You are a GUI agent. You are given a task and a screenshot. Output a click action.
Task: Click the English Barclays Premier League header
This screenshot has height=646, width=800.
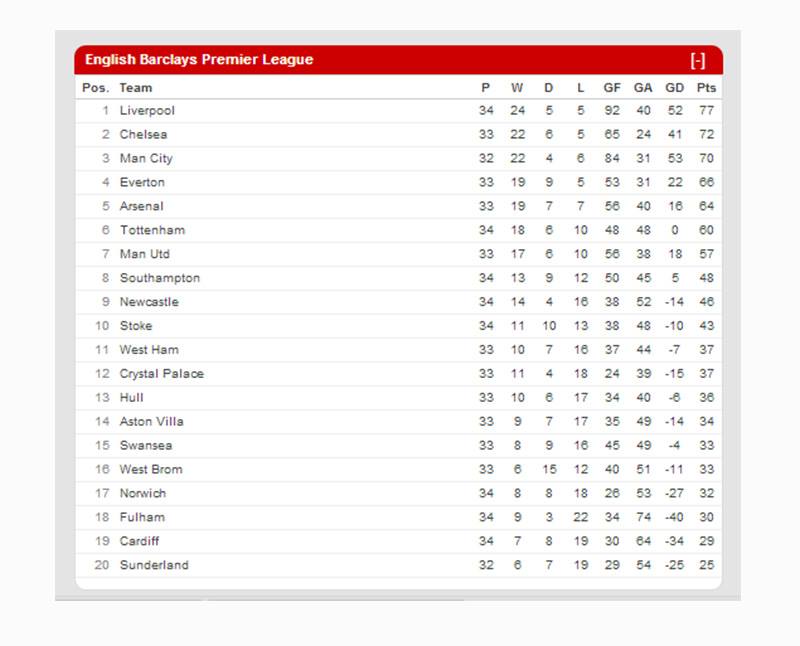tap(199, 60)
